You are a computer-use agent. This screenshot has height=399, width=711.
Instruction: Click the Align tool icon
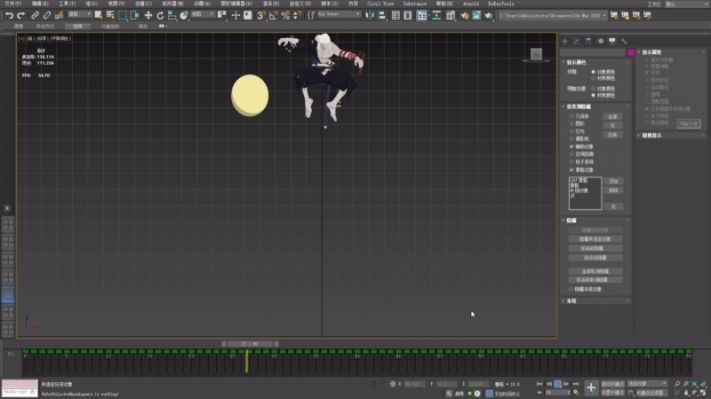pos(382,15)
